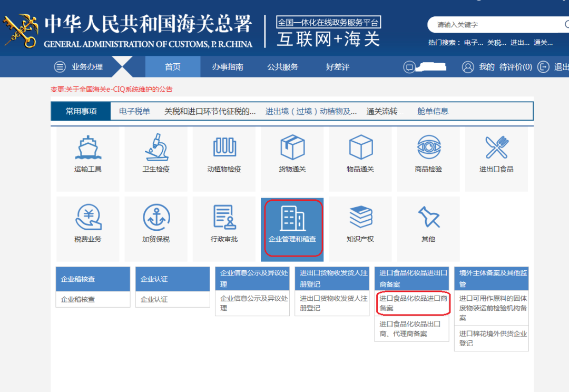Switch to the 关税和进口环节代征税 tab

(210, 111)
